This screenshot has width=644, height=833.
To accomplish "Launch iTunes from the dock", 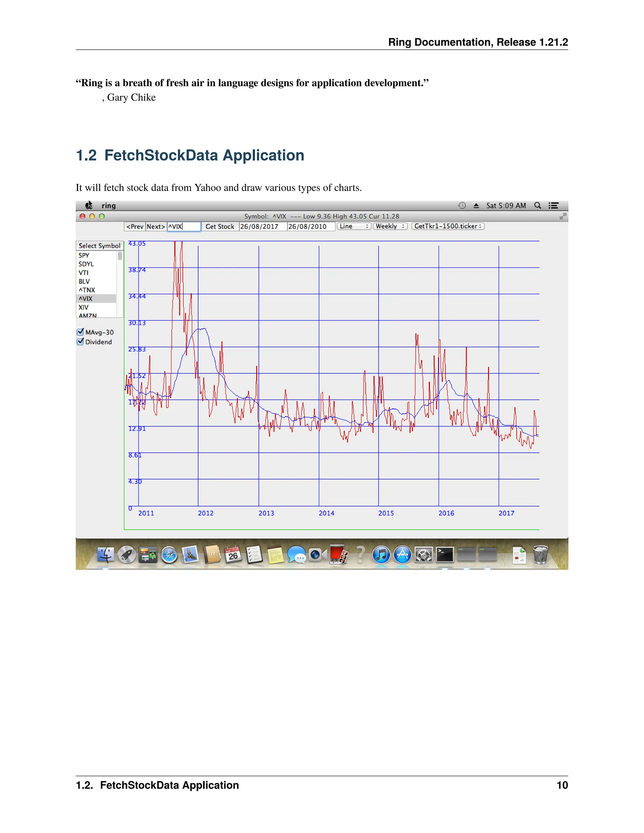I will [381, 555].
